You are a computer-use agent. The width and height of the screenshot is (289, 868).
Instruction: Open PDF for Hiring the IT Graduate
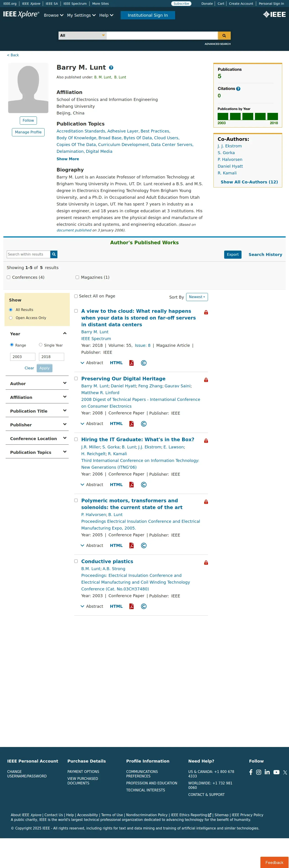pyautogui.click(x=131, y=484)
